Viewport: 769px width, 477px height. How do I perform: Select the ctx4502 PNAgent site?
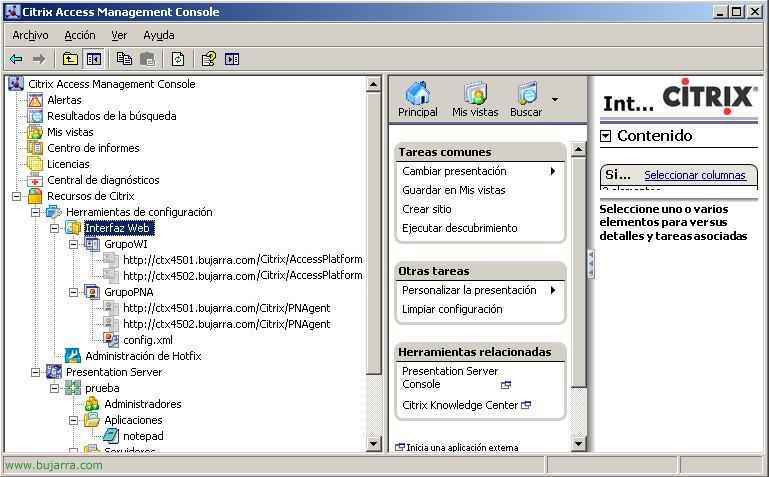[x=227, y=324]
